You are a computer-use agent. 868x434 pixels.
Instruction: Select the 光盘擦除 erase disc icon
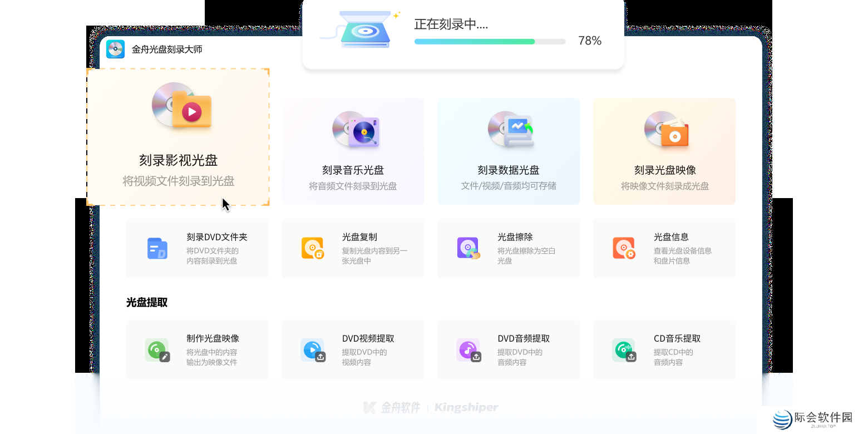click(468, 248)
